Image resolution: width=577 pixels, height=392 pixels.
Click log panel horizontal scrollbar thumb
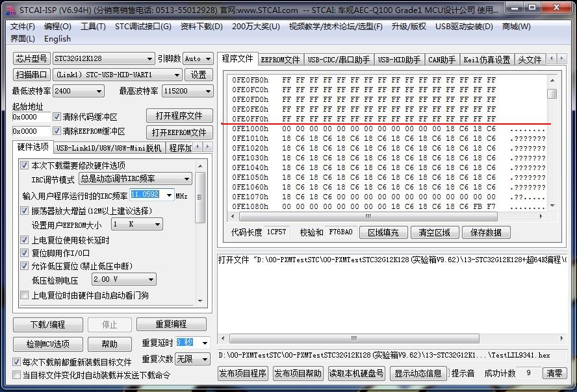click(354, 338)
